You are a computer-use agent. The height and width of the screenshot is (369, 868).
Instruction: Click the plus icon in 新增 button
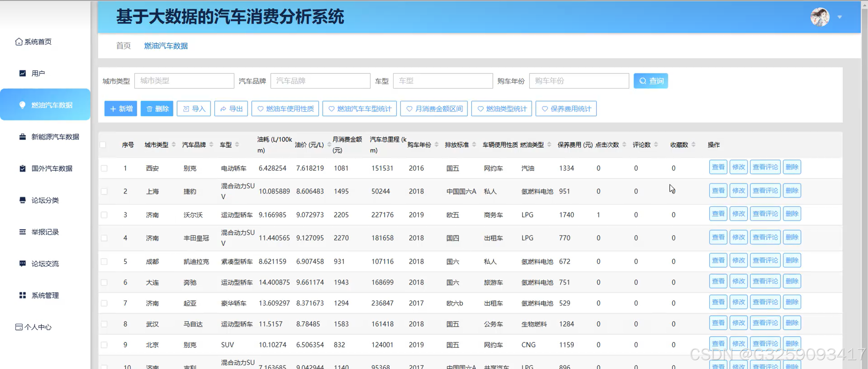coord(113,109)
